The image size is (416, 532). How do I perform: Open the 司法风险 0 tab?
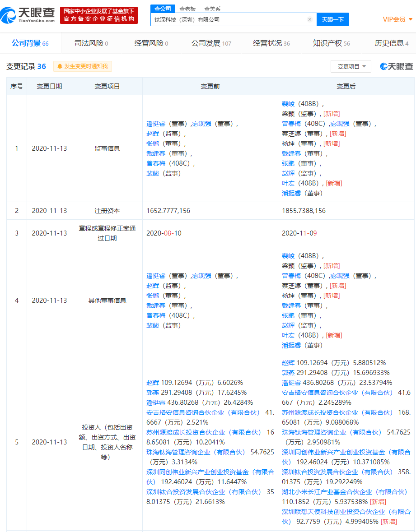(x=91, y=43)
